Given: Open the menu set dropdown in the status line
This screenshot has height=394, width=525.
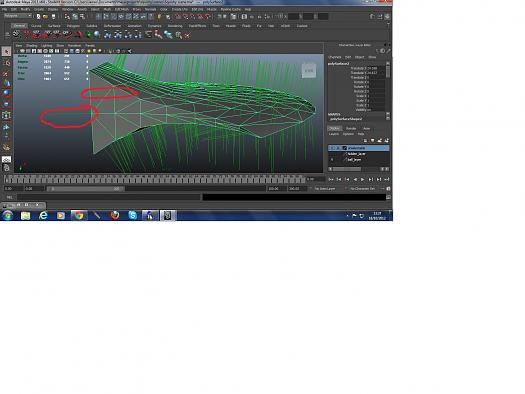Looking at the screenshot, I should point(17,16).
